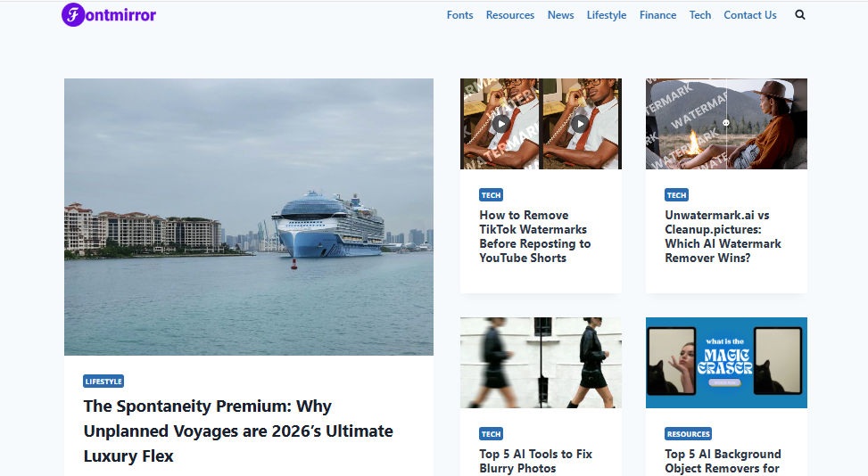The height and width of the screenshot is (476, 868).
Task: Click TECH tag above Blurry Photos article
Action: pyautogui.click(x=491, y=434)
